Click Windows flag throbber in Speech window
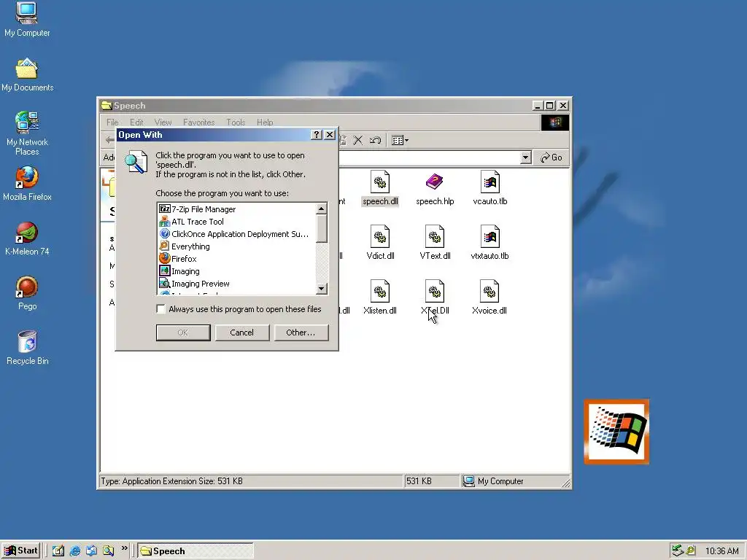747x560 pixels. (554, 122)
